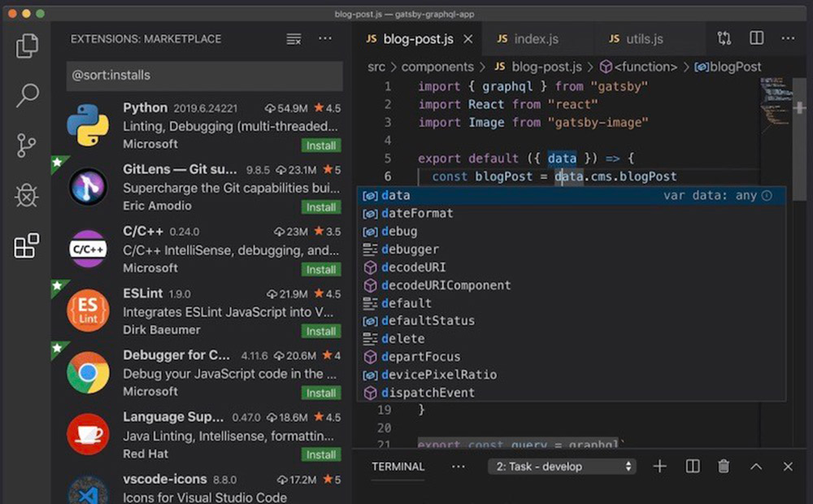Click the extensions search input field
Viewport: 813px width, 504px height.
204,76
